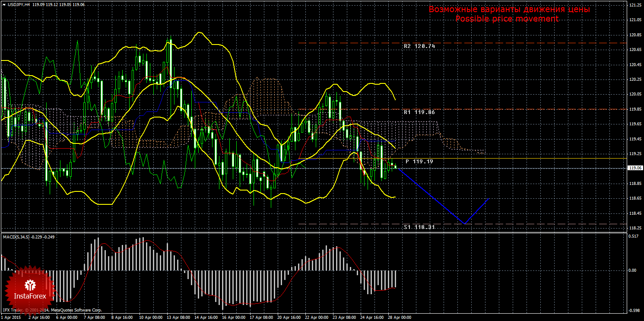644x321 pixels.
Task: Click the 121.25 level on the price scale
Action: coord(634,5)
